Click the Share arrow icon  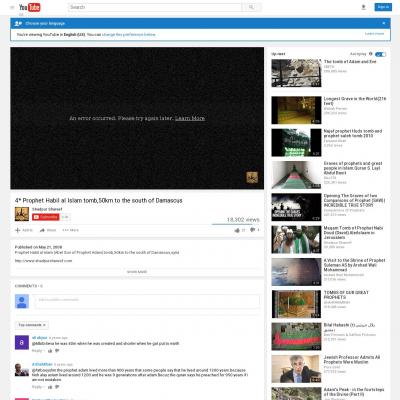pos(42,230)
